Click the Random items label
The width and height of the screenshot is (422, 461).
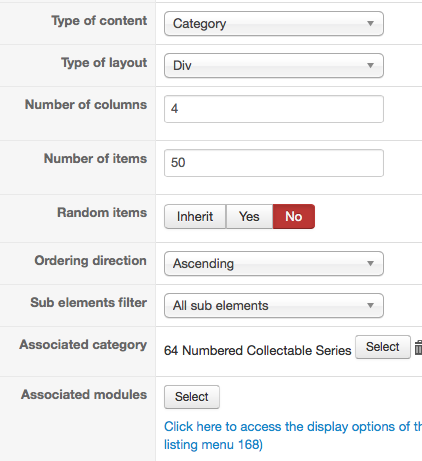point(102,213)
